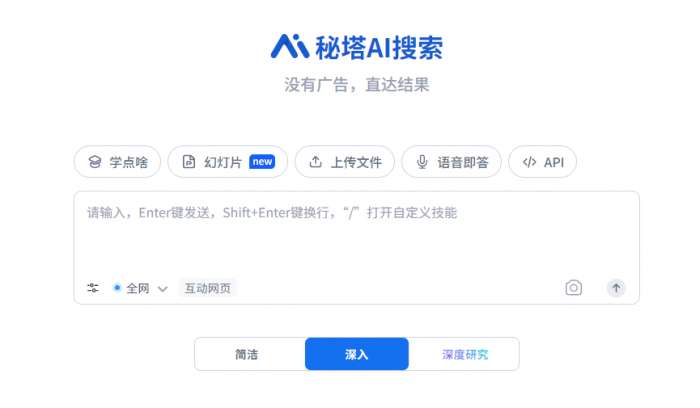
Task: Switch to 深度研究 mode
Action: [464, 354]
